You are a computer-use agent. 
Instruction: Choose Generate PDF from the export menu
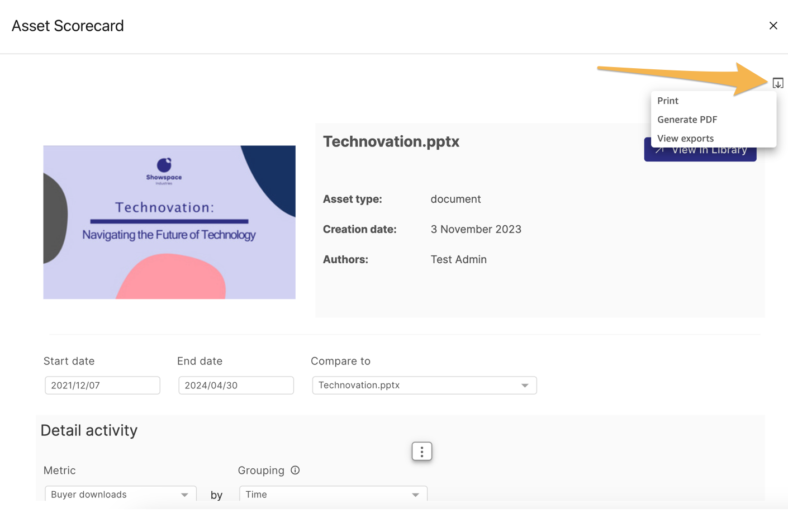[x=687, y=120]
